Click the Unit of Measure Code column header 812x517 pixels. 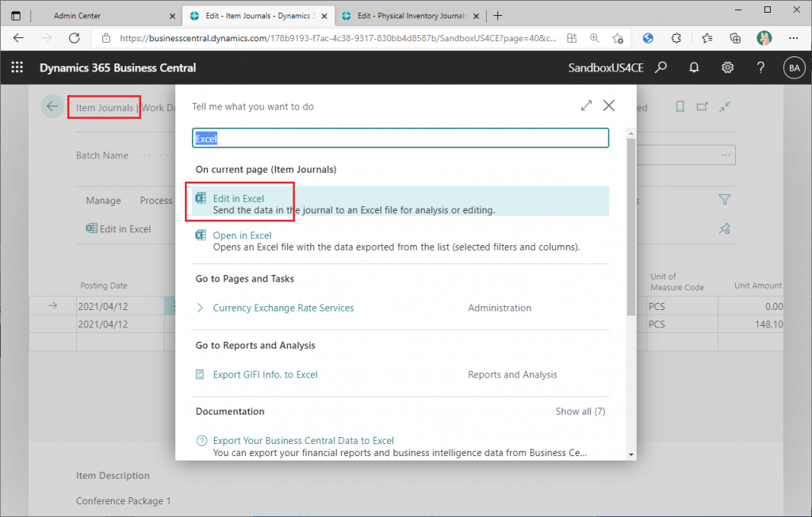(677, 281)
